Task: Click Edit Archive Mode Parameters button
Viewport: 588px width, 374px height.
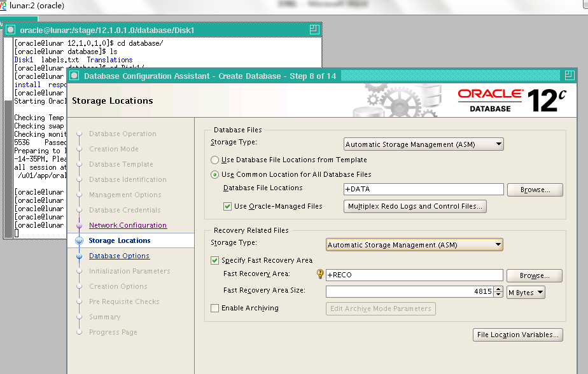Action: pyautogui.click(x=381, y=308)
